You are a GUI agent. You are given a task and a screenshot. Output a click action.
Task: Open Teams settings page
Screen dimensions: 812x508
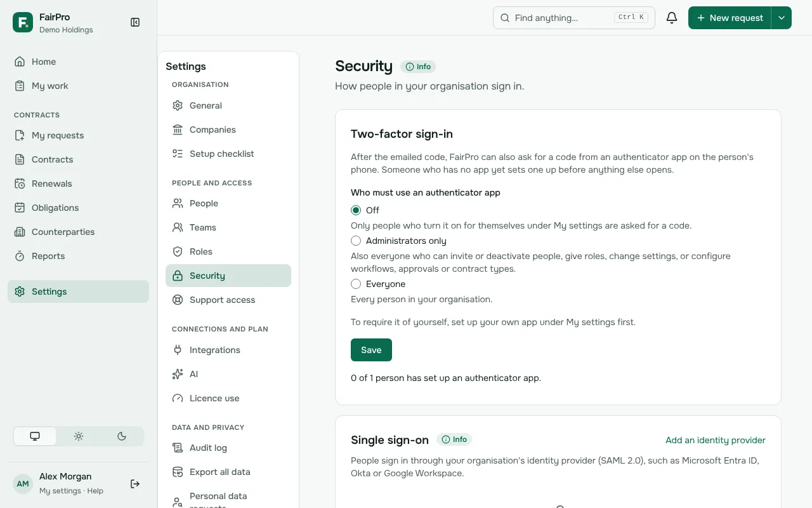[x=228, y=227]
